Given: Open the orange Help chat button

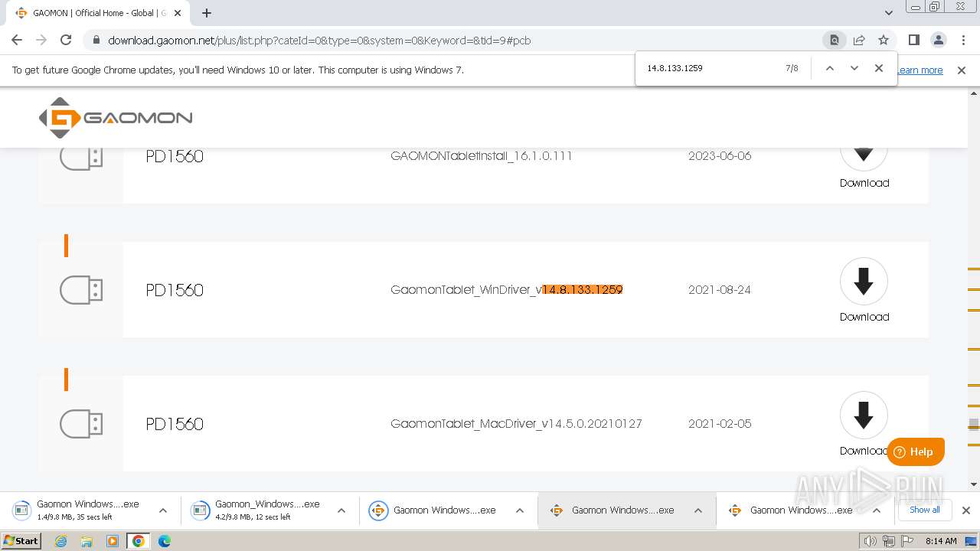Looking at the screenshot, I should (916, 452).
